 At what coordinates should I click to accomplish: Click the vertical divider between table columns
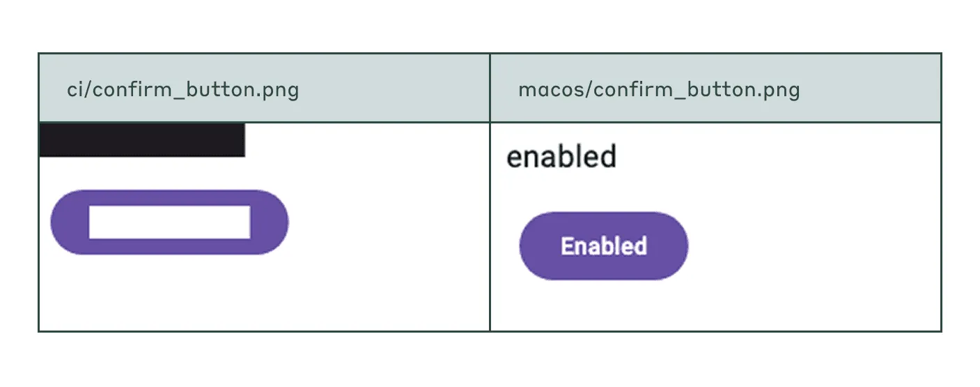coord(490,192)
